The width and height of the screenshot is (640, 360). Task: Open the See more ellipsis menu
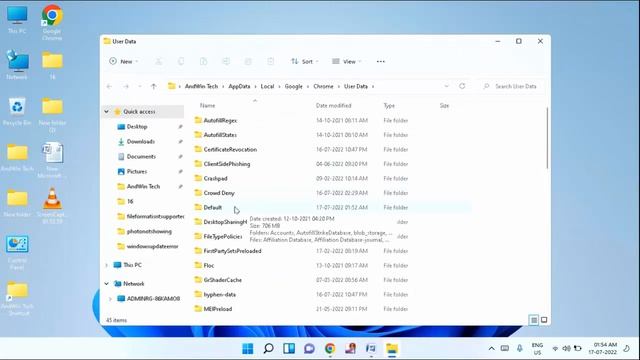[380, 61]
